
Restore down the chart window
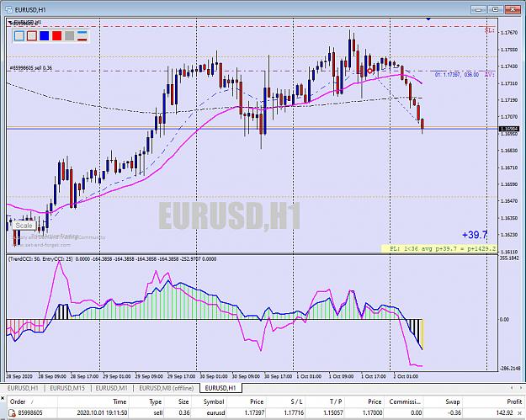pyautogui.click(x=496, y=9)
